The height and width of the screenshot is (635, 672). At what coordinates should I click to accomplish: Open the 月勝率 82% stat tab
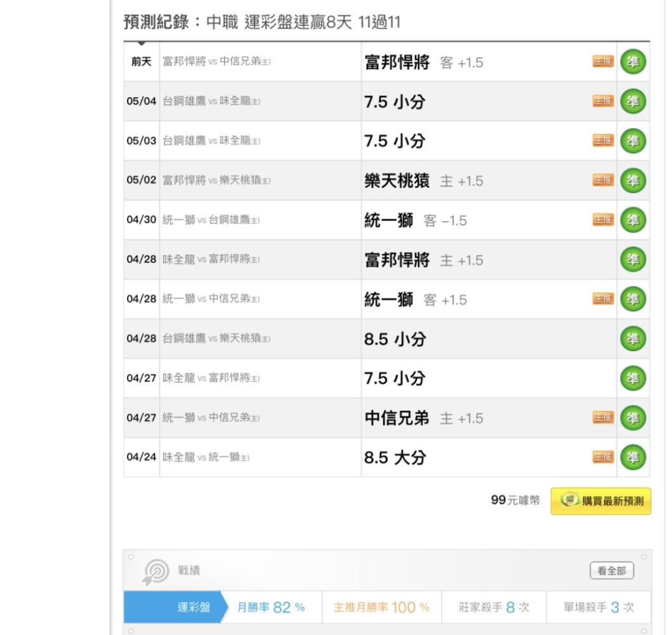tap(272, 607)
